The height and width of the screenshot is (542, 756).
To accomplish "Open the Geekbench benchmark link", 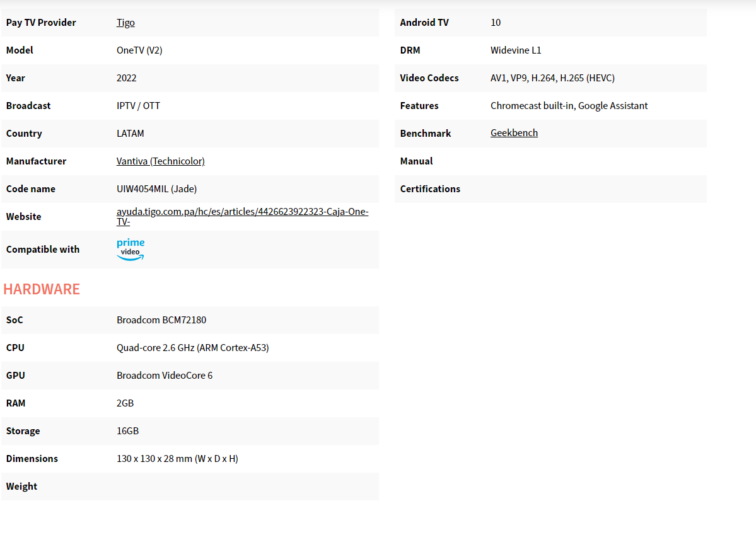I will coord(514,133).
